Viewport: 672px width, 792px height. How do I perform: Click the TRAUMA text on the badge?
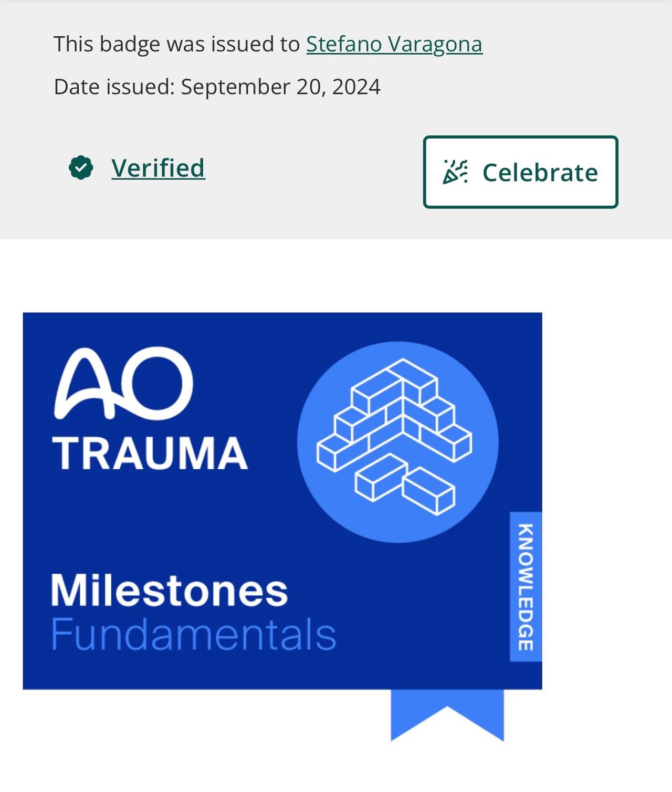click(150, 453)
